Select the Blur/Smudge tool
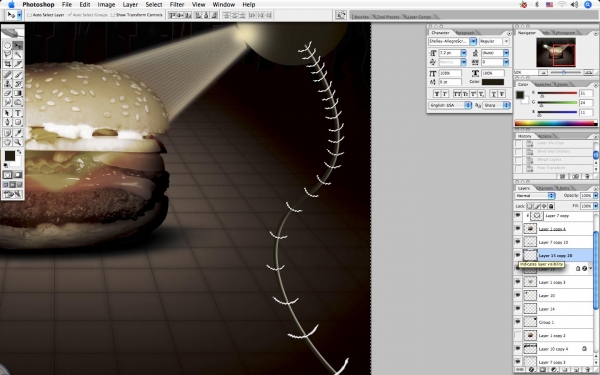600x375 pixels. (x=7, y=103)
